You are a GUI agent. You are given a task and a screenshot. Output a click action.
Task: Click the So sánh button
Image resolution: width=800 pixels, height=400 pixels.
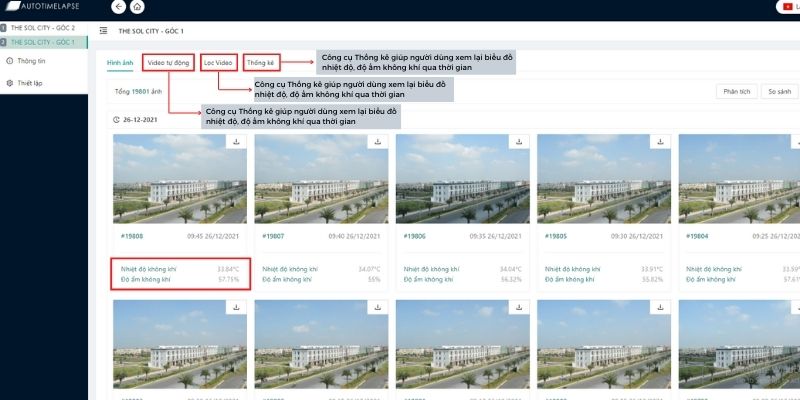[780, 91]
